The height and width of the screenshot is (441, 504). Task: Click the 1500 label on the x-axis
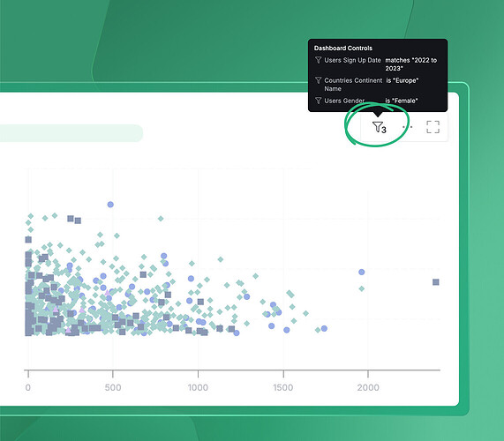282,387
